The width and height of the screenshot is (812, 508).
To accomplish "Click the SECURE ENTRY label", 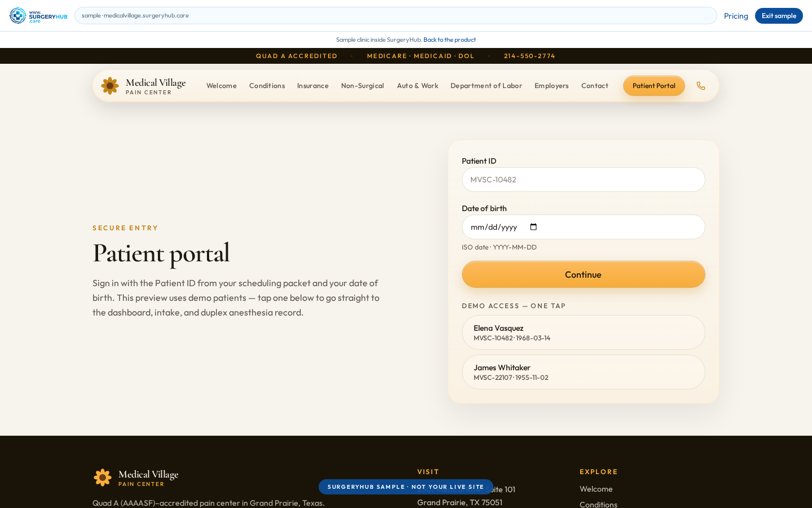I will [x=125, y=228].
